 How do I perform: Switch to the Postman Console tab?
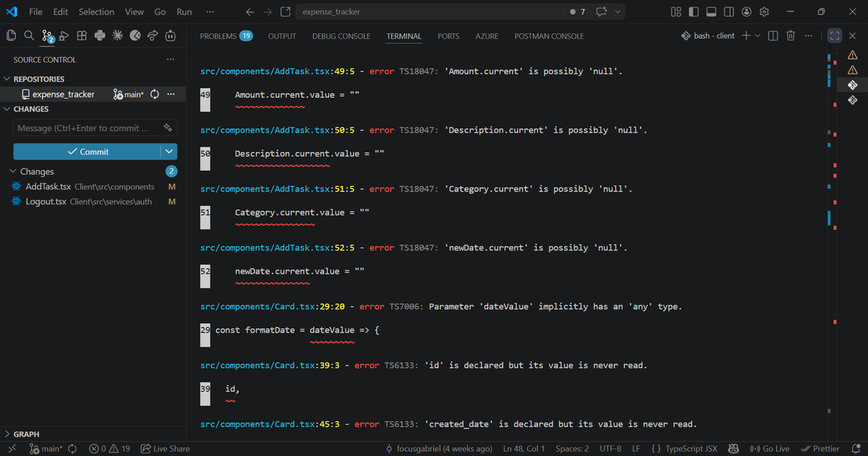click(549, 36)
